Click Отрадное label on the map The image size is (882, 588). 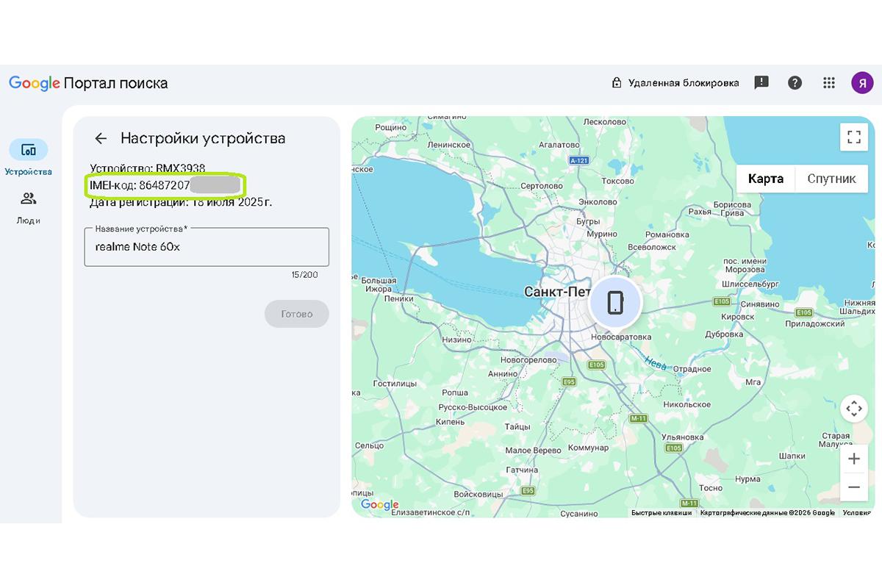tap(691, 369)
